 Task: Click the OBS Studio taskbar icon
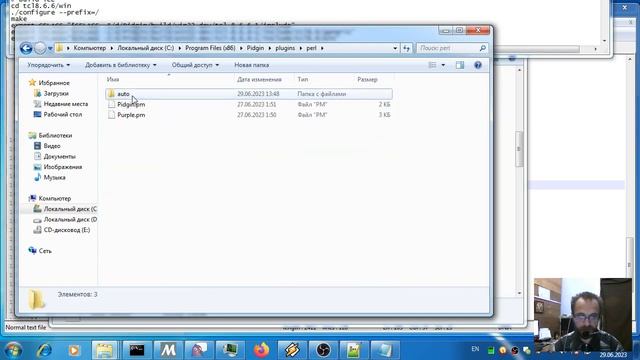[x=323, y=350]
